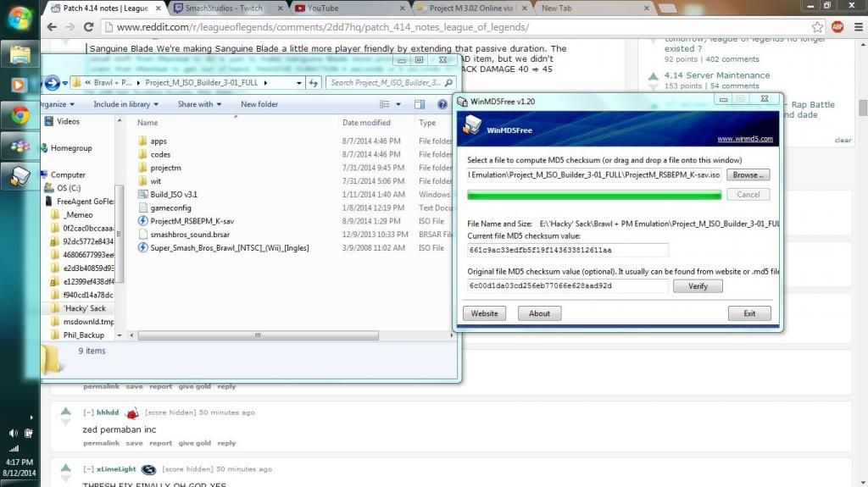The height and width of the screenshot is (487, 868).
Task: Open the 'Include in library' dropdown
Action: 125,104
